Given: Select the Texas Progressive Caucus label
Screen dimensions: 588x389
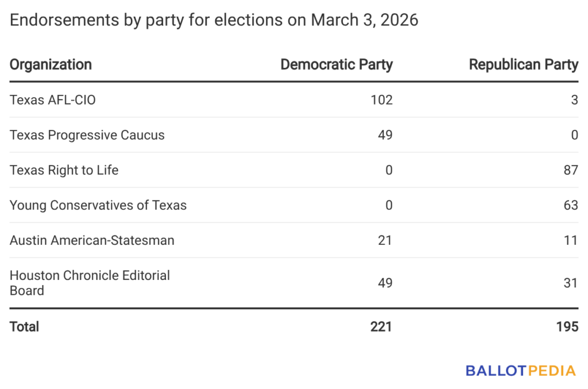Looking at the screenshot, I should pos(87,135).
